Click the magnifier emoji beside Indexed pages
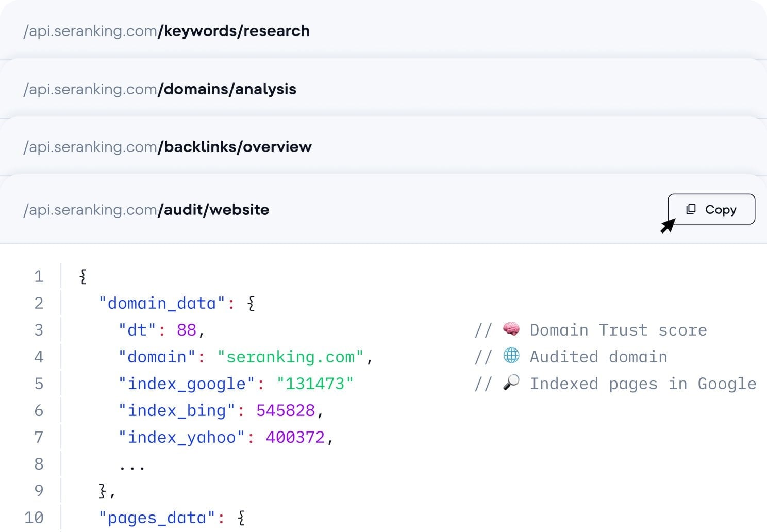The width and height of the screenshot is (767, 532). tap(511, 383)
